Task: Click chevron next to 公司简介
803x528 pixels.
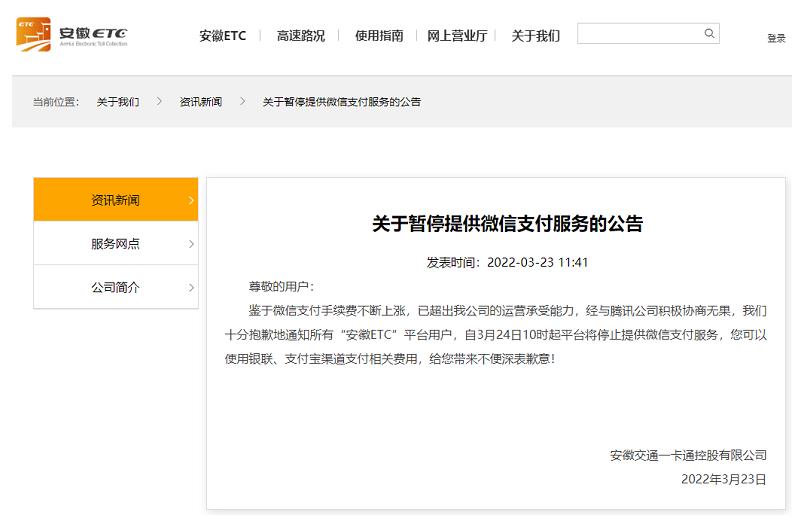Action: pyautogui.click(x=191, y=288)
